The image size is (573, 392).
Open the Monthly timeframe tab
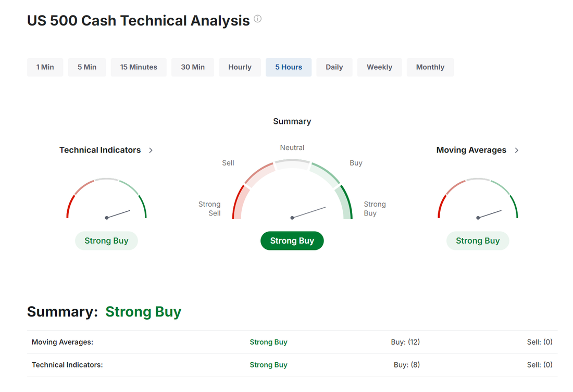(430, 67)
